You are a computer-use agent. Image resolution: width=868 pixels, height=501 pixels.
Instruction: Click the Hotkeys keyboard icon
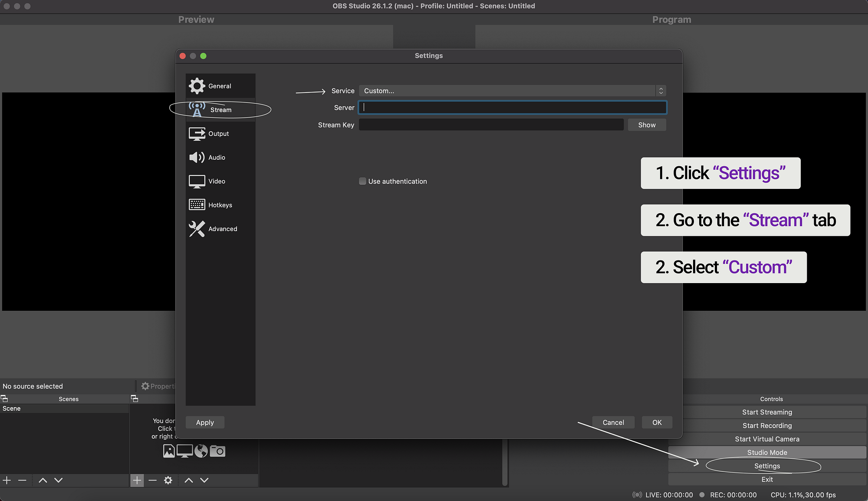coord(197,204)
